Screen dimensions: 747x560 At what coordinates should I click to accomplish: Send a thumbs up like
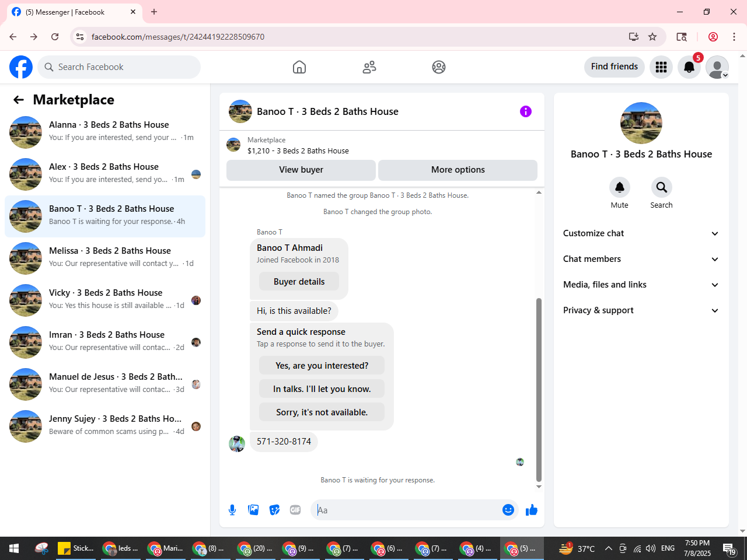tap(532, 510)
